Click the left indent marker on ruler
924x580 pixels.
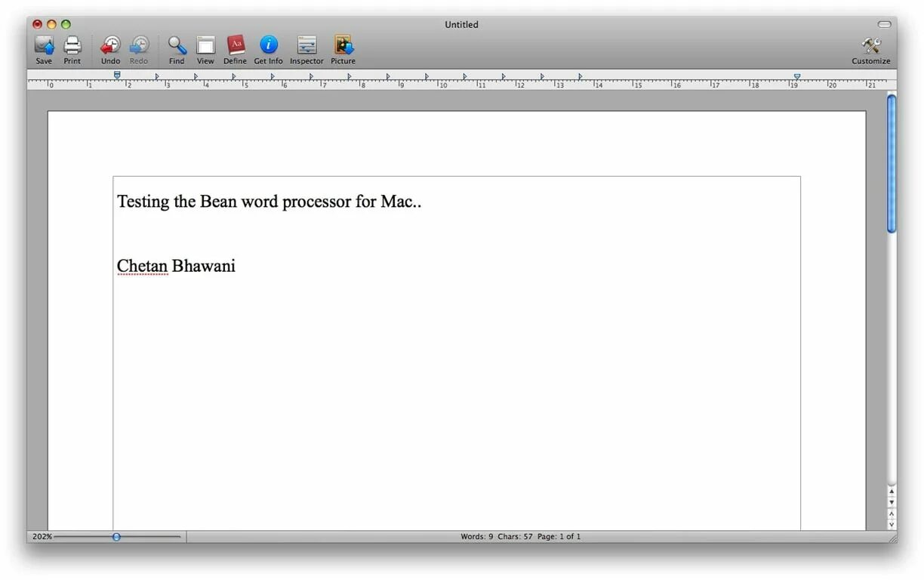point(117,75)
